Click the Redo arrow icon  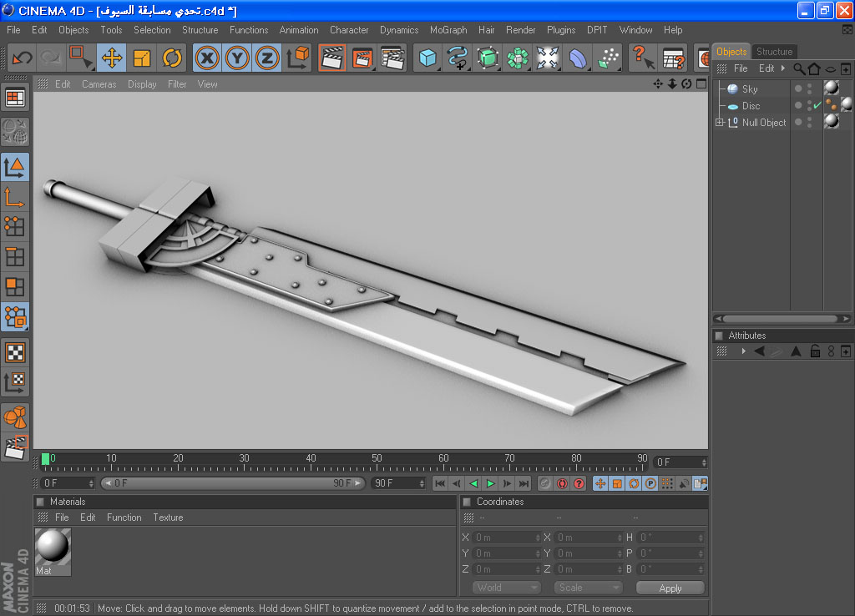(50, 58)
